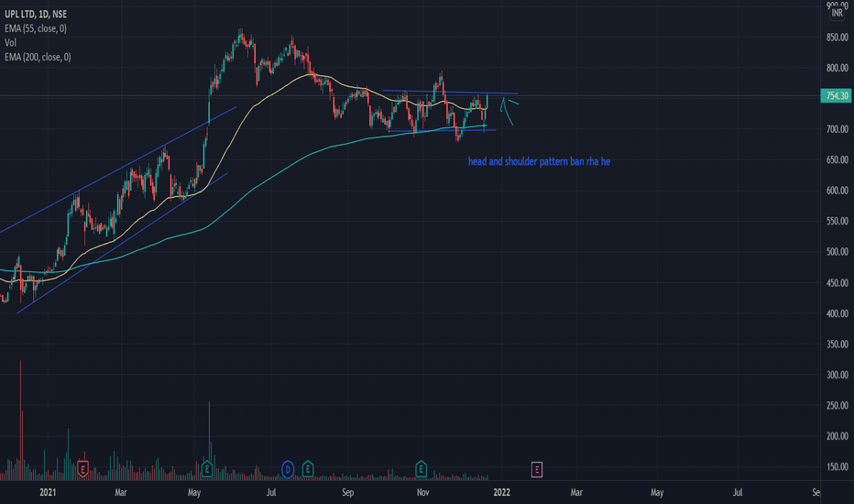This screenshot has height=504, width=854.
Task: Select the EMA (200, close, 0) indicator legend
Action: click(x=38, y=57)
